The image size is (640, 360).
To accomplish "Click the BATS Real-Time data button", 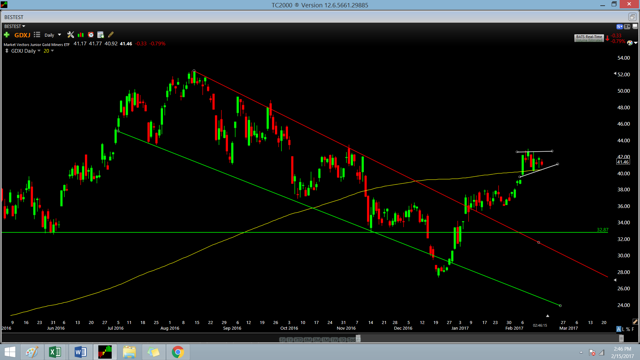I will point(589,38).
